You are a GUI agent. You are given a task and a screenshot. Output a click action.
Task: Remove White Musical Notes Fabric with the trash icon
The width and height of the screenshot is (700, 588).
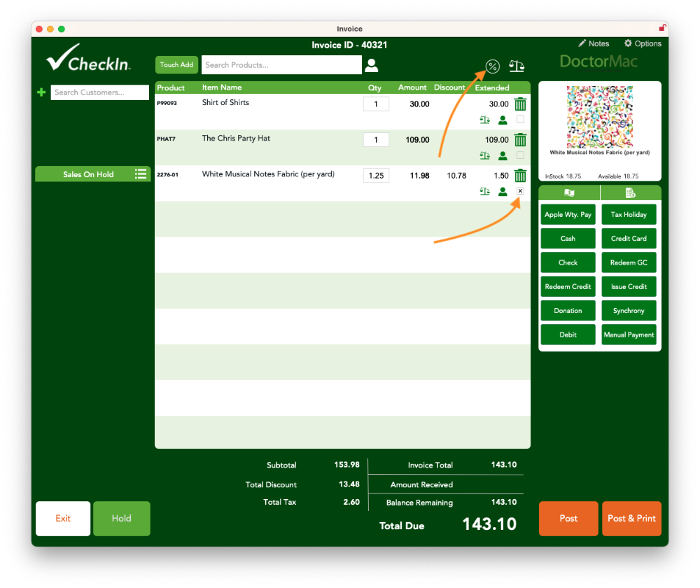(520, 175)
